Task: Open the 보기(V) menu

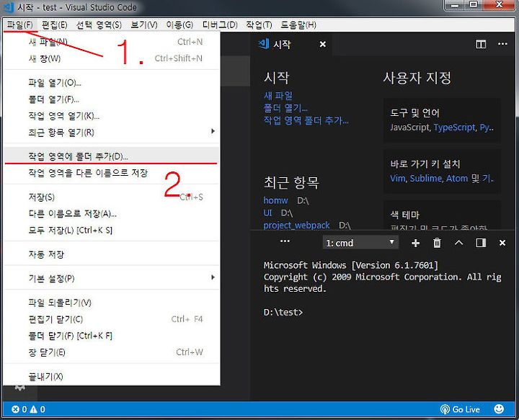Action: (x=144, y=24)
